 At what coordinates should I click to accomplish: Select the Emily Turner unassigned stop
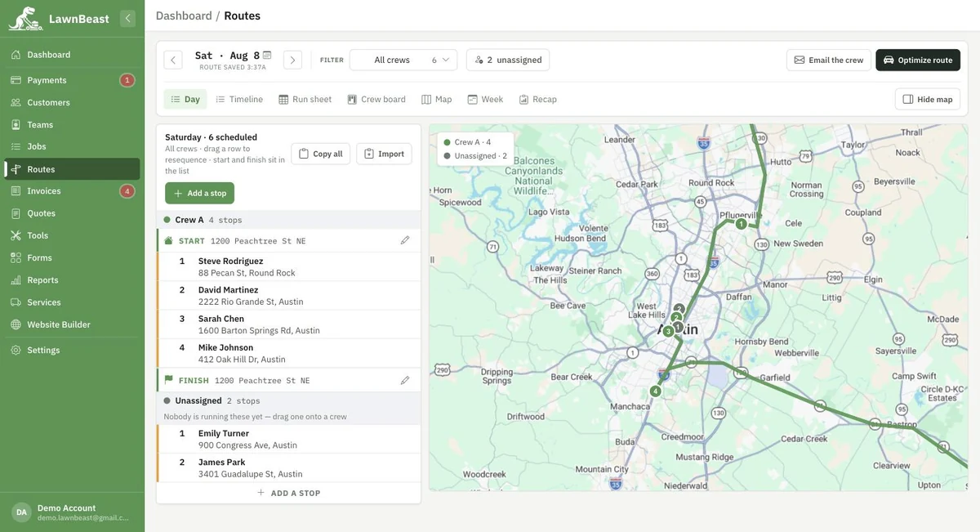tap(288, 439)
